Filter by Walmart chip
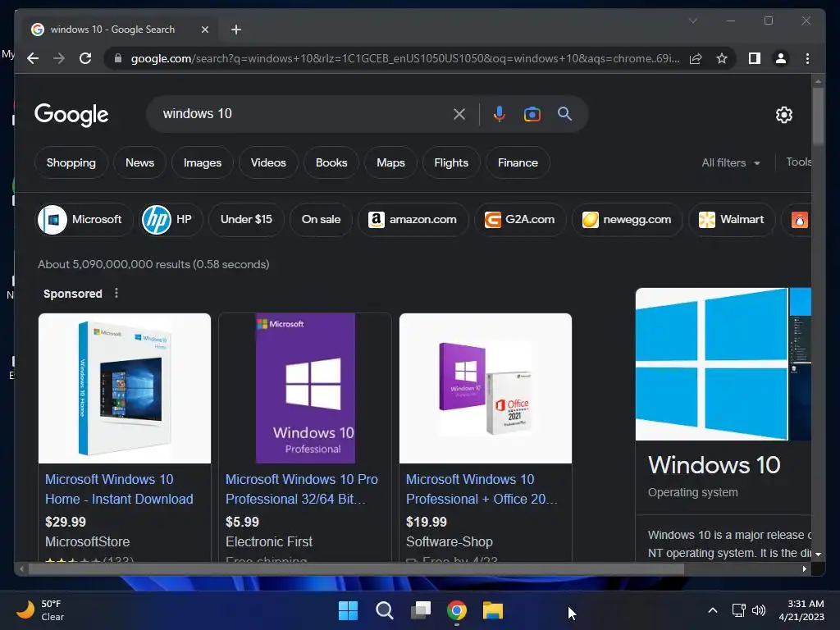This screenshot has width=840, height=630. (x=732, y=220)
